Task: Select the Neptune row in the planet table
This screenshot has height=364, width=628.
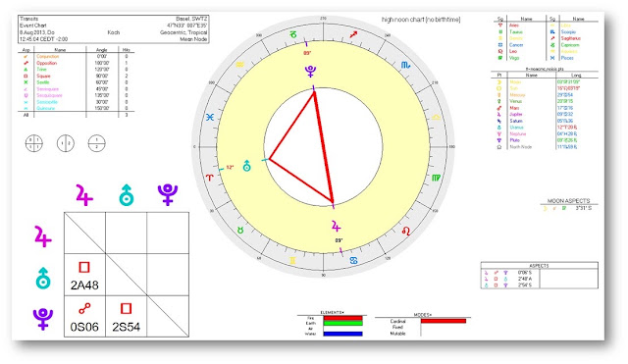Action: point(545,133)
